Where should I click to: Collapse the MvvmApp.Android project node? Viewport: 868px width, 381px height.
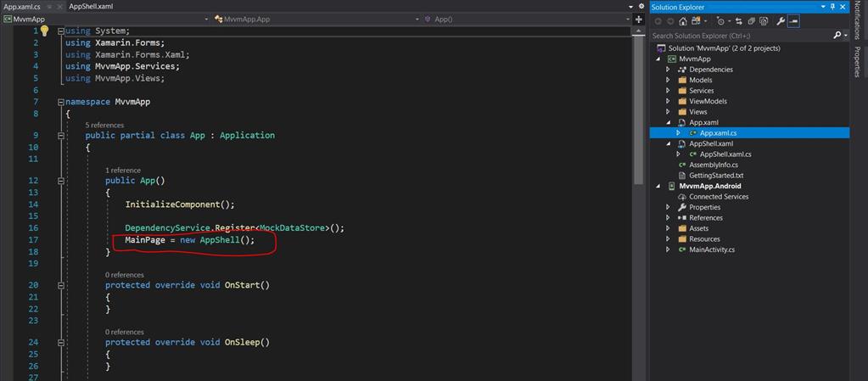(x=658, y=186)
